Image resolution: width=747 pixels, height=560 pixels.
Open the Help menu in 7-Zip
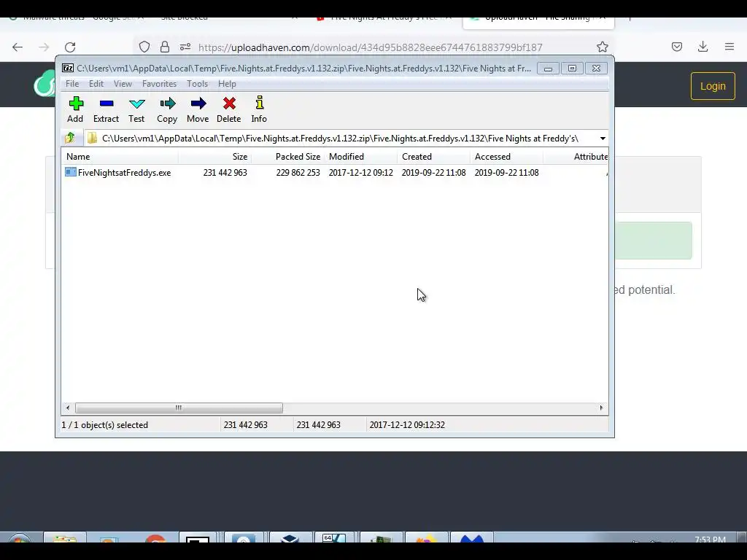[228, 84]
